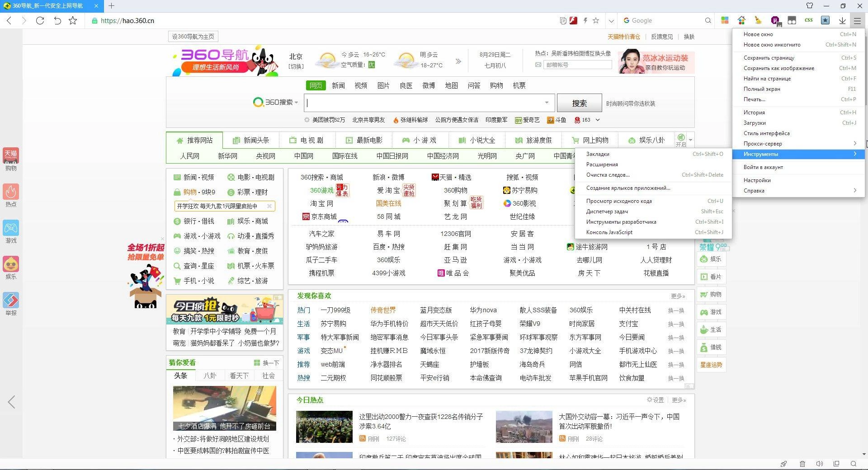Viewport: 868px width, 470px height.
Task: Click the favorite star in the address bar
Action: pyautogui.click(x=596, y=20)
